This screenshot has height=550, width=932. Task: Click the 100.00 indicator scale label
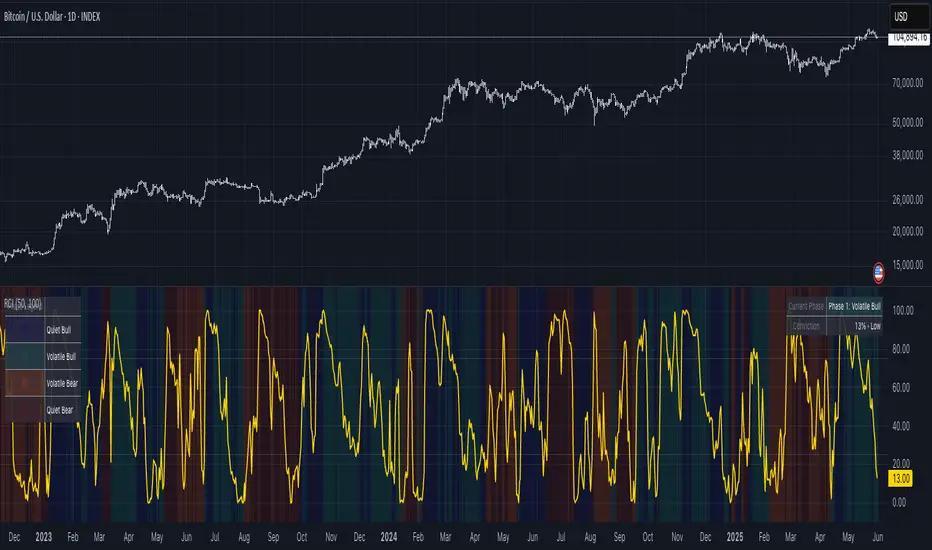pyautogui.click(x=903, y=310)
